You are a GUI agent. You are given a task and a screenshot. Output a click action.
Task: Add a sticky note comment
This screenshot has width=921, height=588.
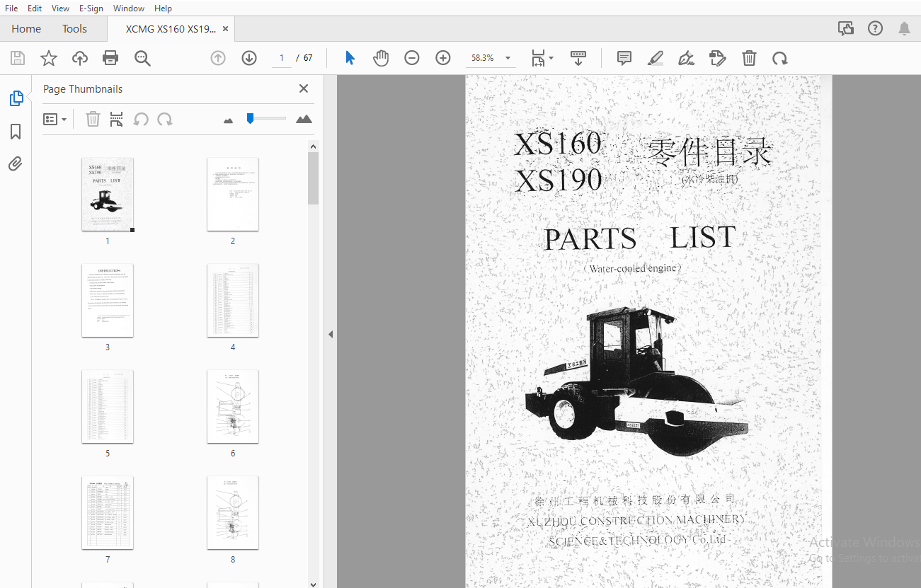coord(624,58)
